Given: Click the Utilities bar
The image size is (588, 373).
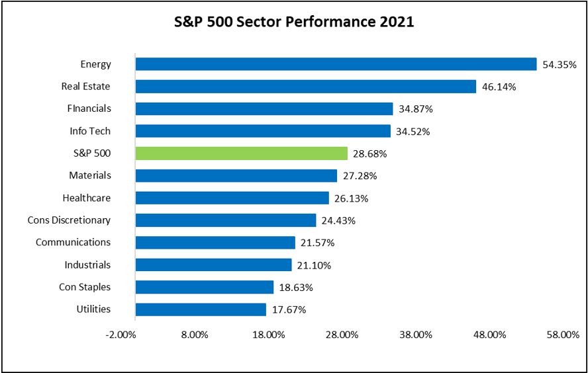Looking at the screenshot, I should [201, 309].
